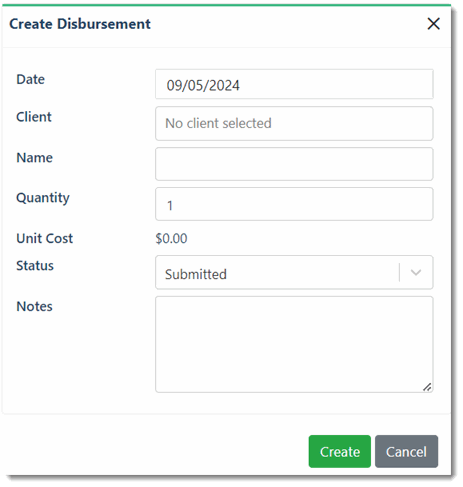Viewport: 463px width, 487px height.
Task: Click the Quantity label
Action: tap(43, 198)
